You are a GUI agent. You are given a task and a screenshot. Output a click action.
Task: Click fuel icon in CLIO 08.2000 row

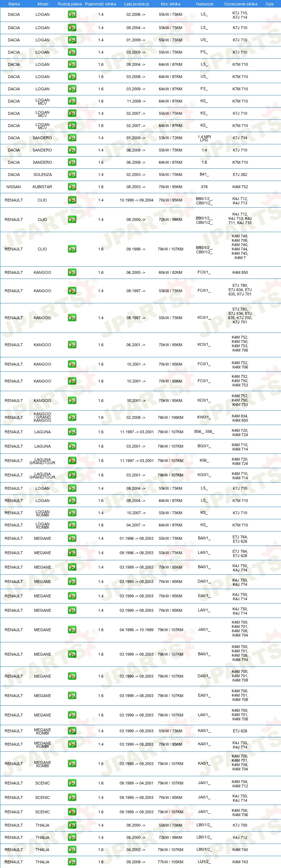[x=72, y=220]
